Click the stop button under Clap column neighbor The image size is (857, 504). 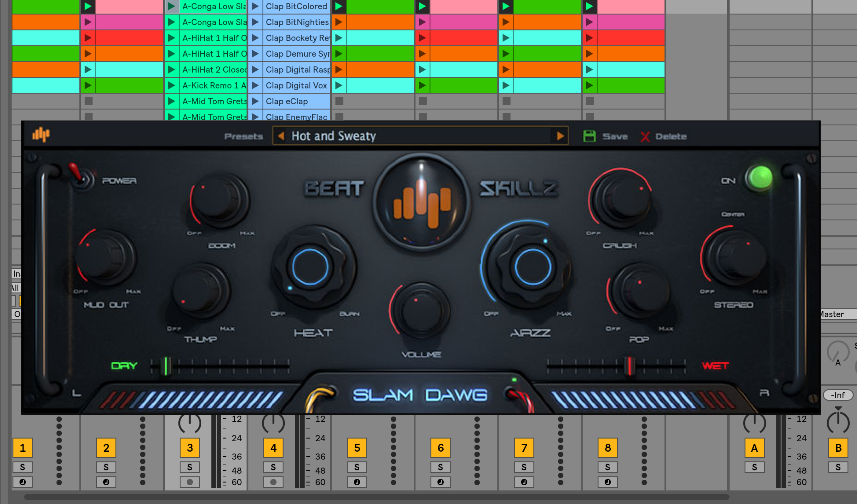pos(339,101)
